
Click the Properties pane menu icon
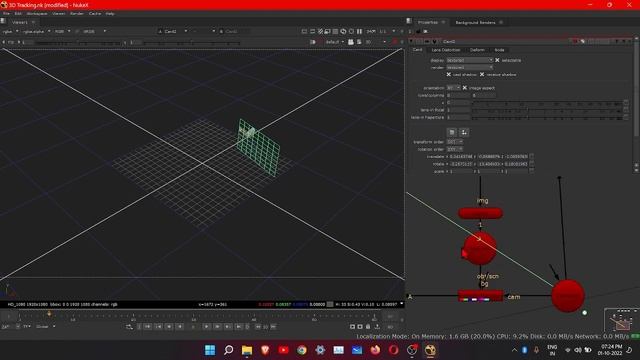click(409, 21)
